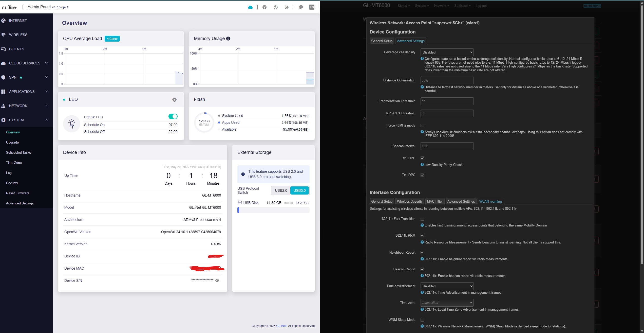644x333 pixels.
Task: Open Scheduled Tasks in System submenu
Action: tap(18, 152)
